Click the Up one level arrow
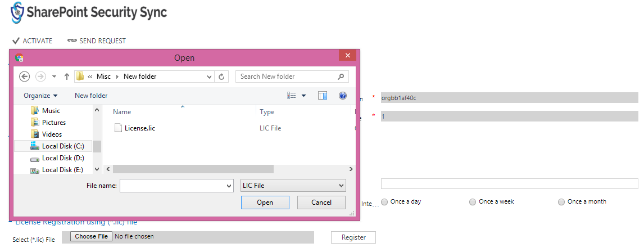This screenshot has height=252, width=644. 67,76
